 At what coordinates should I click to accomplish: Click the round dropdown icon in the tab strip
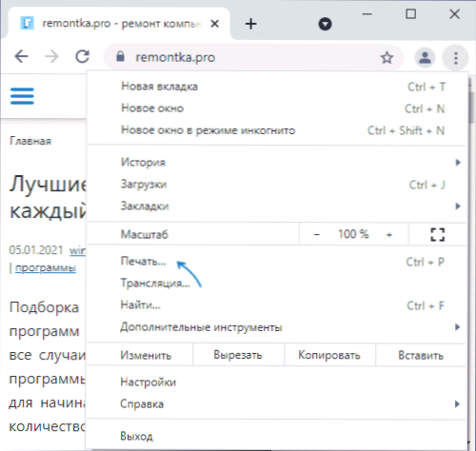click(325, 24)
